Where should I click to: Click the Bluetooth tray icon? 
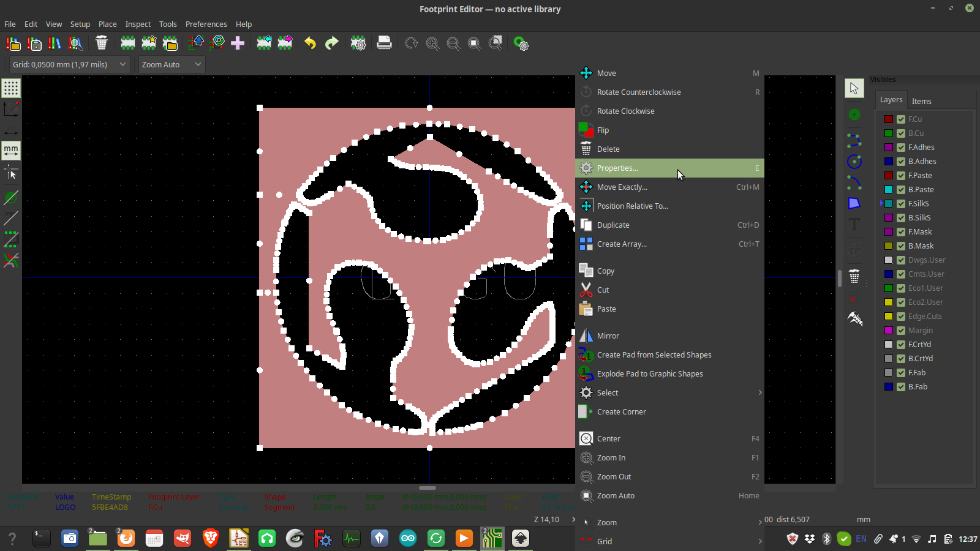(x=826, y=539)
